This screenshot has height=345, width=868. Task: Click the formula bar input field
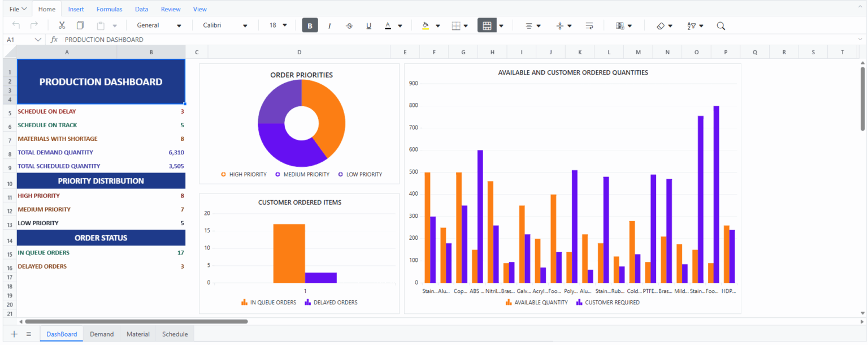pos(458,40)
